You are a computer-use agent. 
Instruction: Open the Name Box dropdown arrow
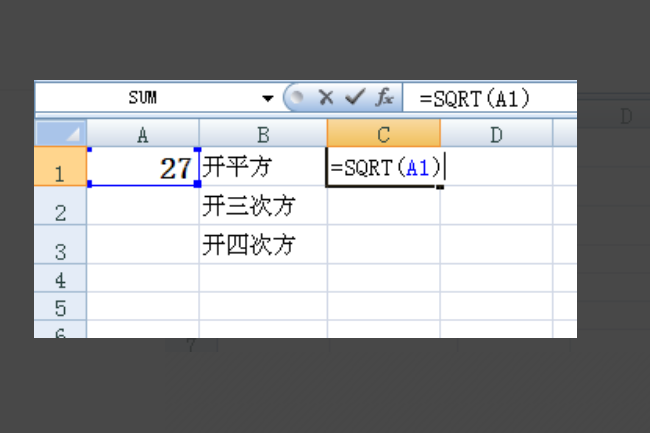click(x=268, y=98)
